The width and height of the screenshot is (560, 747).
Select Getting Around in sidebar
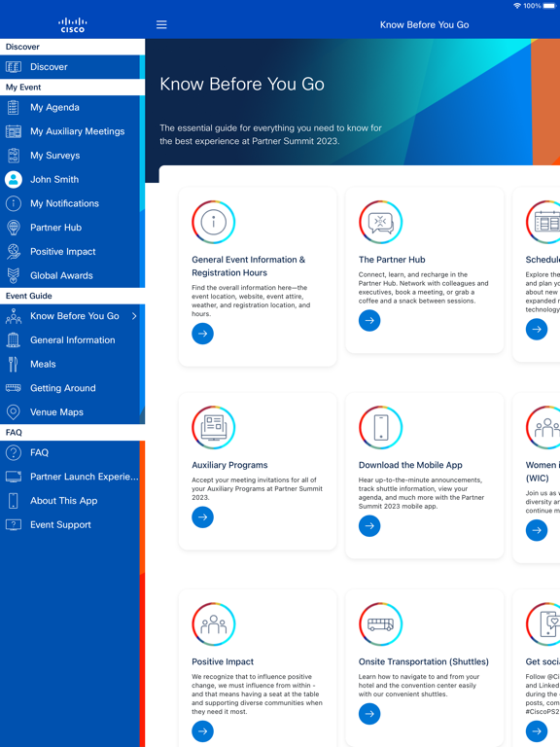point(72,388)
